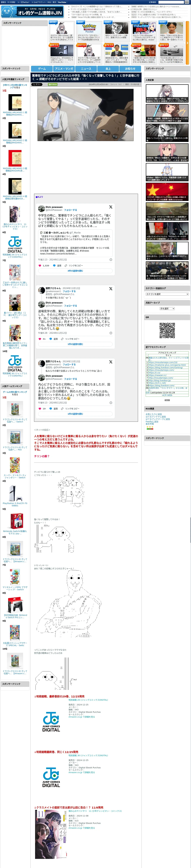Click the オレ的ゲーム速報@JIN site logo
This screenshot has height=868, width=191.
(x=32, y=11)
